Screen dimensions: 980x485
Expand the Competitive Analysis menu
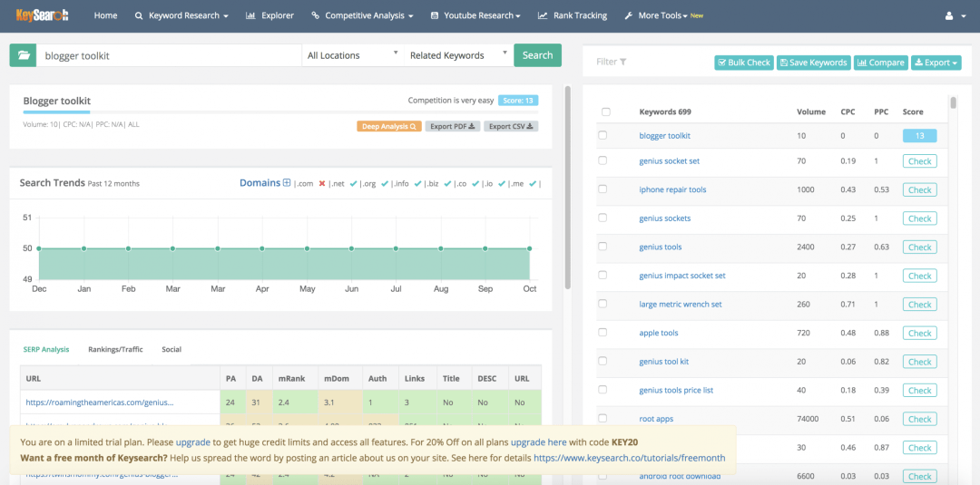tap(362, 15)
